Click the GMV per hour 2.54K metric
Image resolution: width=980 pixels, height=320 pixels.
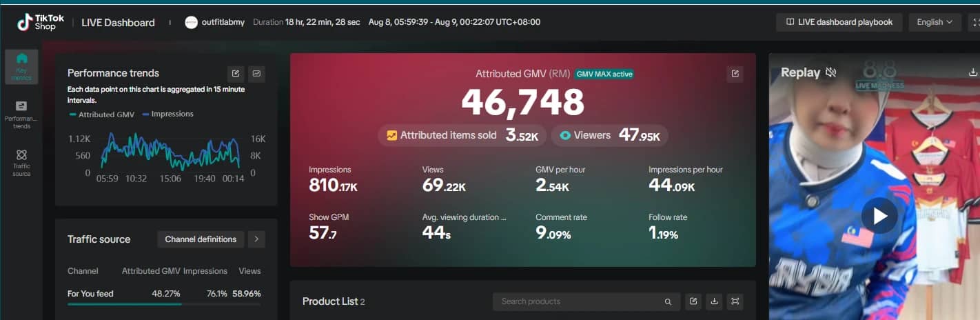point(560,179)
